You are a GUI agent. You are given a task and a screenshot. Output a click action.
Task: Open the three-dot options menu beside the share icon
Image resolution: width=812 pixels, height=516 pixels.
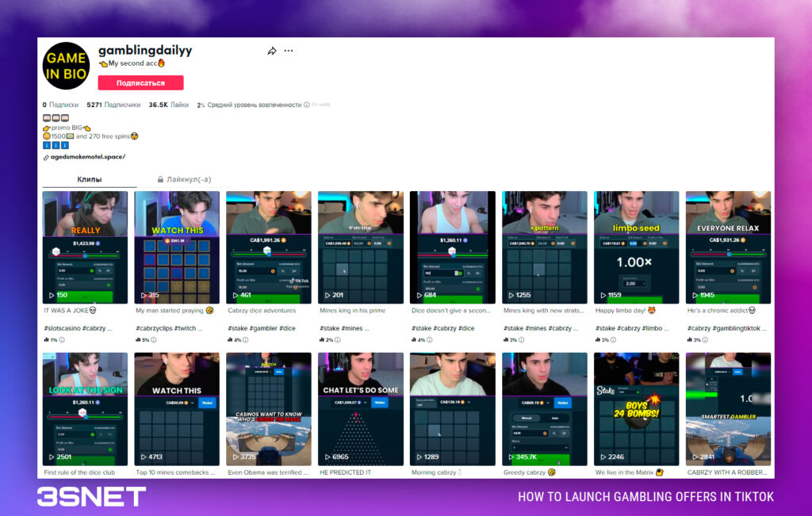[x=289, y=50]
